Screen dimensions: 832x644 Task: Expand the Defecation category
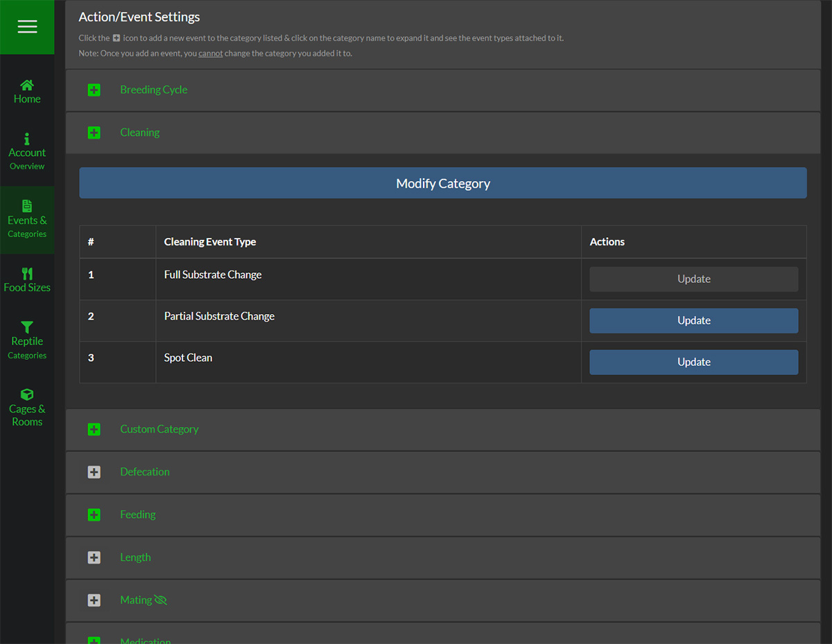pos(145,471)
